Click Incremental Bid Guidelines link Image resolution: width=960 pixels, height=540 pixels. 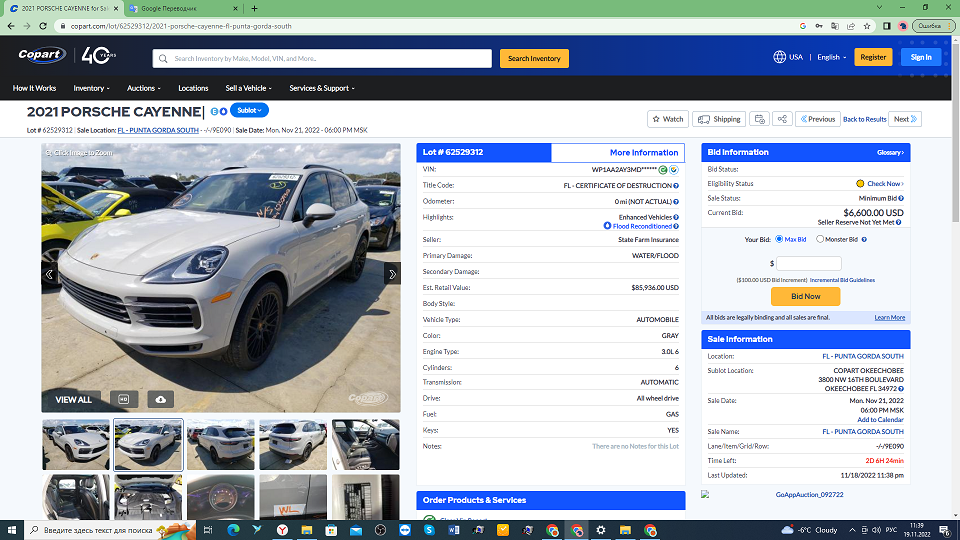coord(842,280)
